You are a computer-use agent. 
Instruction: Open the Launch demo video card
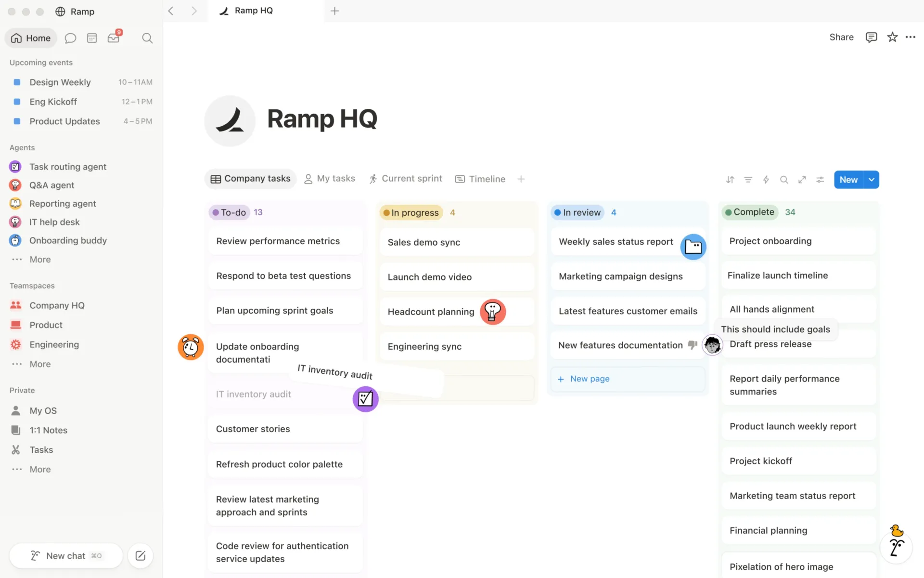pos(457,277)
